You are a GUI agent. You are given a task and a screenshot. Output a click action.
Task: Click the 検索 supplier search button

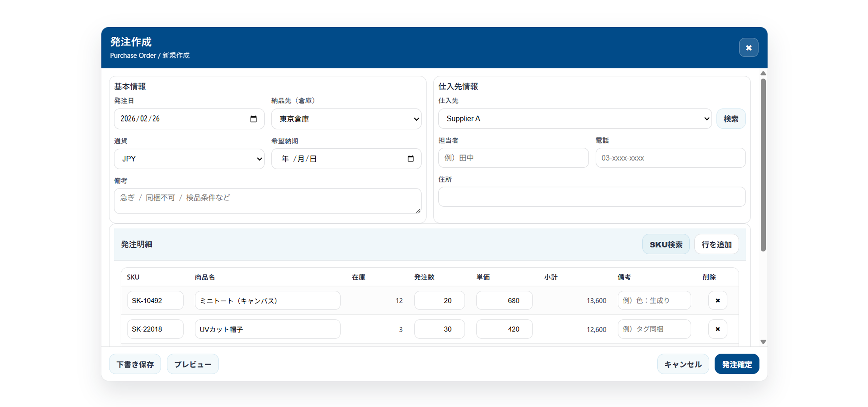coord(731,119)
